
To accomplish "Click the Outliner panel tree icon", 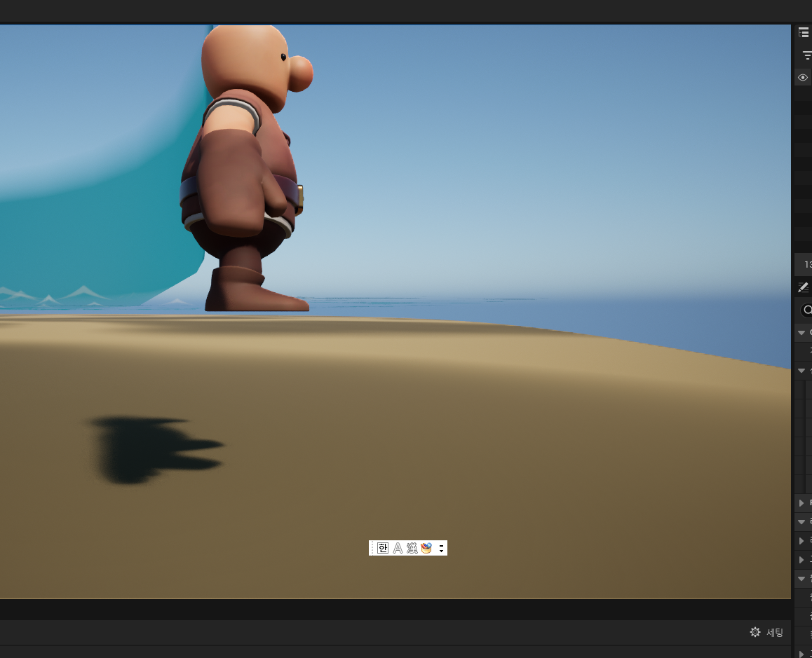I will (x=804, y=33).
